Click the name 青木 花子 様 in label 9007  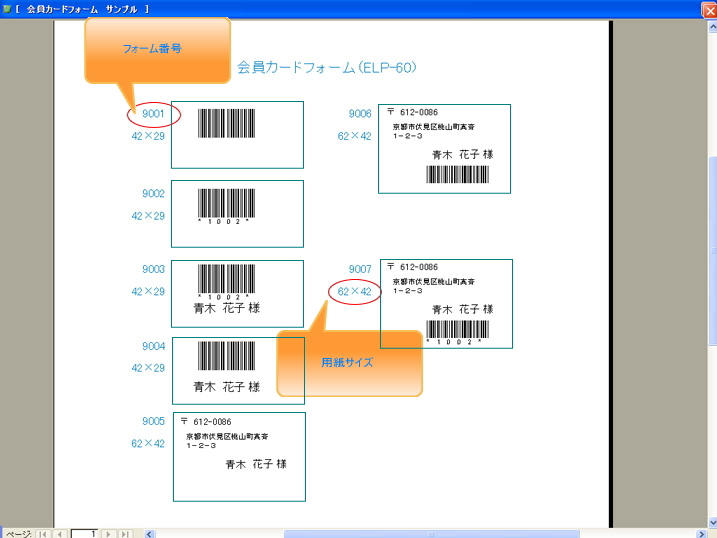point(463,309)
